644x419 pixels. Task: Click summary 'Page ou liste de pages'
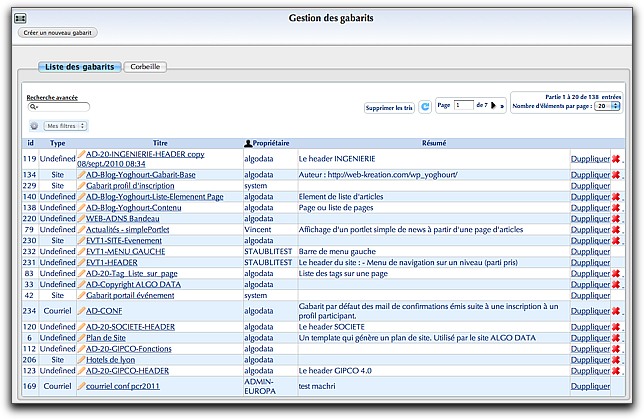[x=336, y=207]
